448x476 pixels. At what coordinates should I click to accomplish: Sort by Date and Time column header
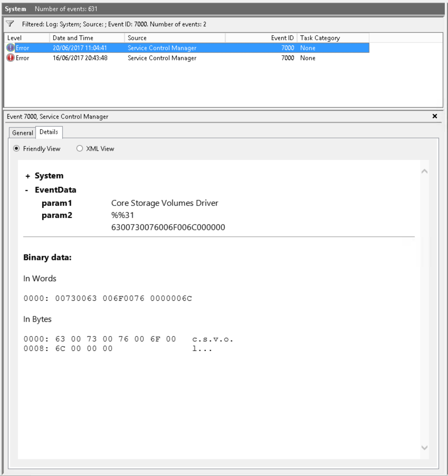87,38
